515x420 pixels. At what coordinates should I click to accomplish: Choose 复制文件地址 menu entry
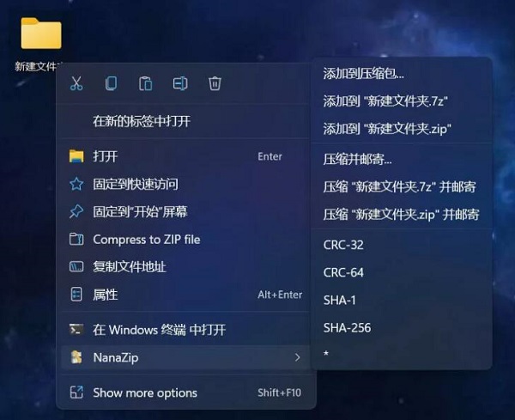click(x=130, y=267)
